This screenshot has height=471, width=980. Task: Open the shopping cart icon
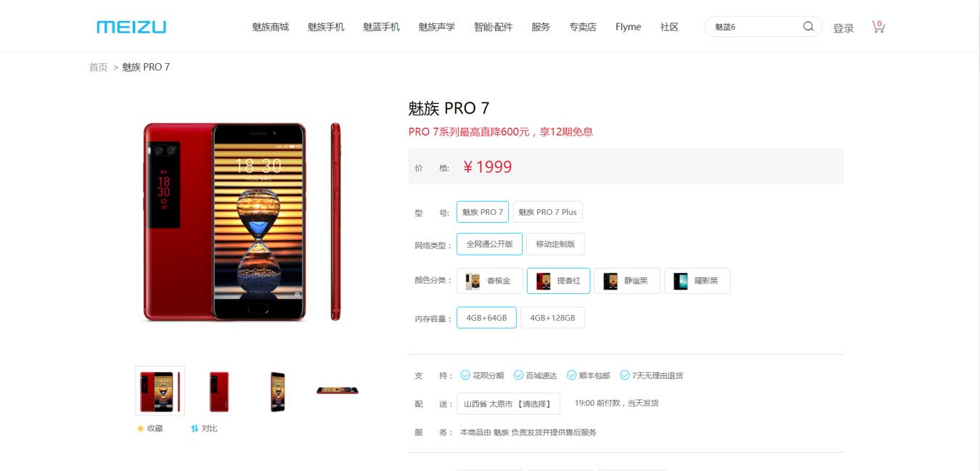[878, 27]
